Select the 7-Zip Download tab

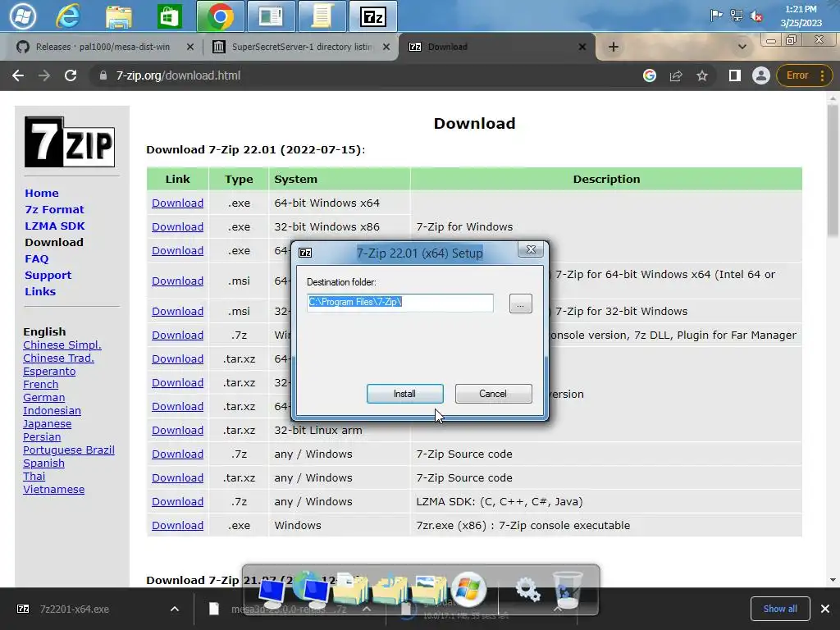(495, 47)
